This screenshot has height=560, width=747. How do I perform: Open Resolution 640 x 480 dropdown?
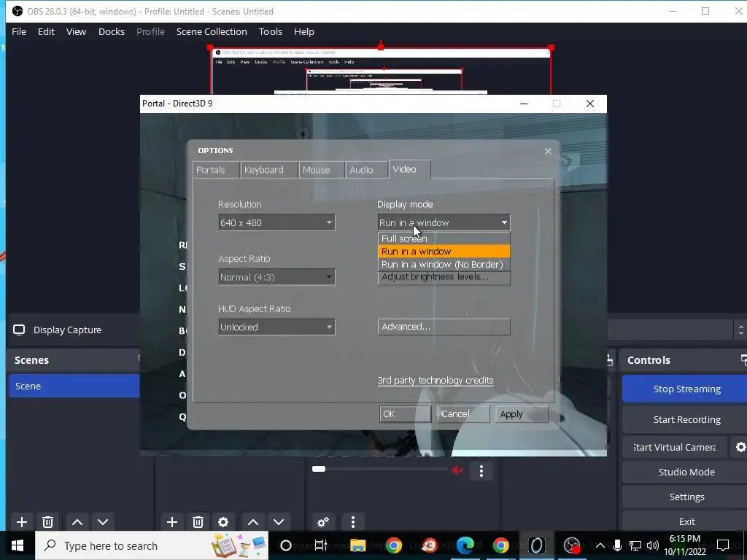(276, 223)
